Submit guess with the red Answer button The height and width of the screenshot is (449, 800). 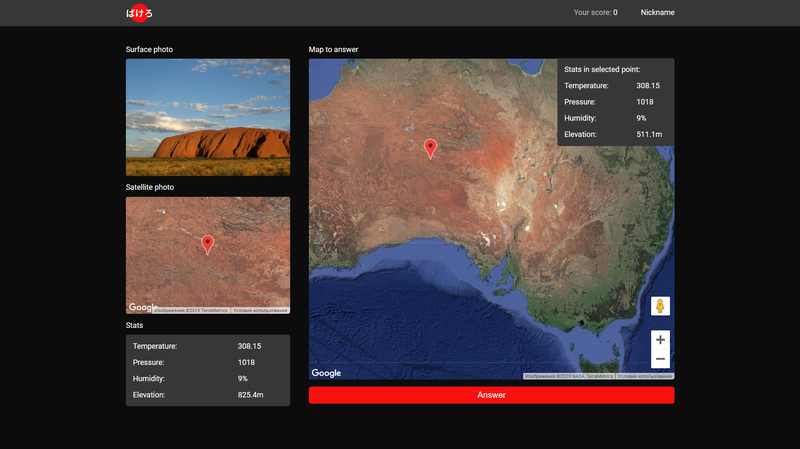[x=491, y=395]
